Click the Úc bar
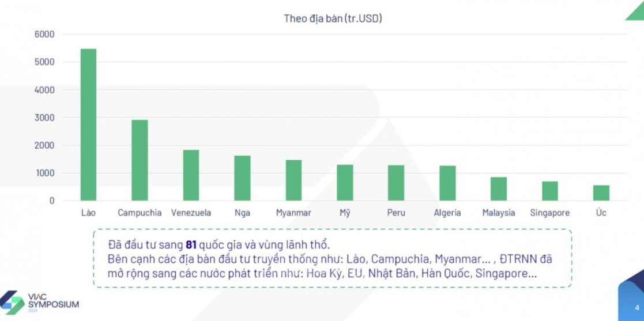The width and height of the screenshot is (644, 321). pyautogui.click(x=601, y=193)
